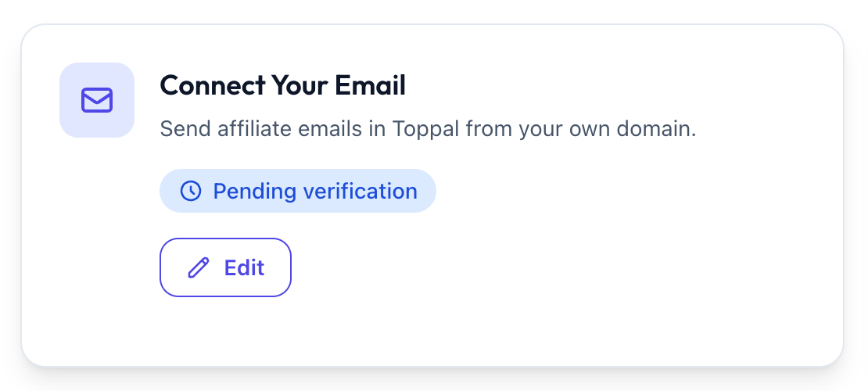Click the Send affiliate emails description text
The width and height of the screenshot is (868, 391).
(428, 130)
